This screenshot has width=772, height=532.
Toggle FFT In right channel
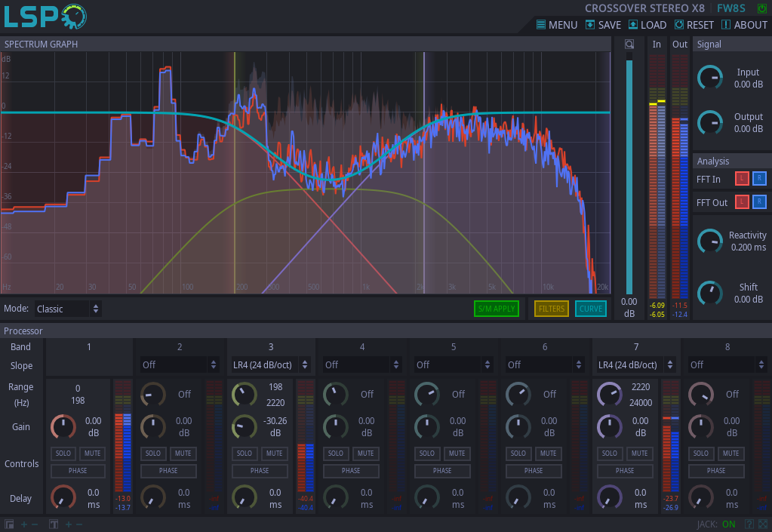click(759, 179)
